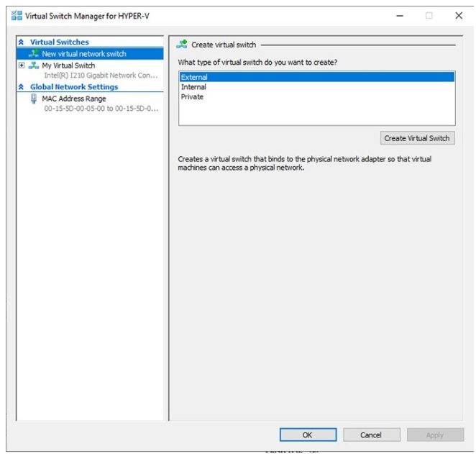
Task: Choose External switch type
Action: (317, 77)
